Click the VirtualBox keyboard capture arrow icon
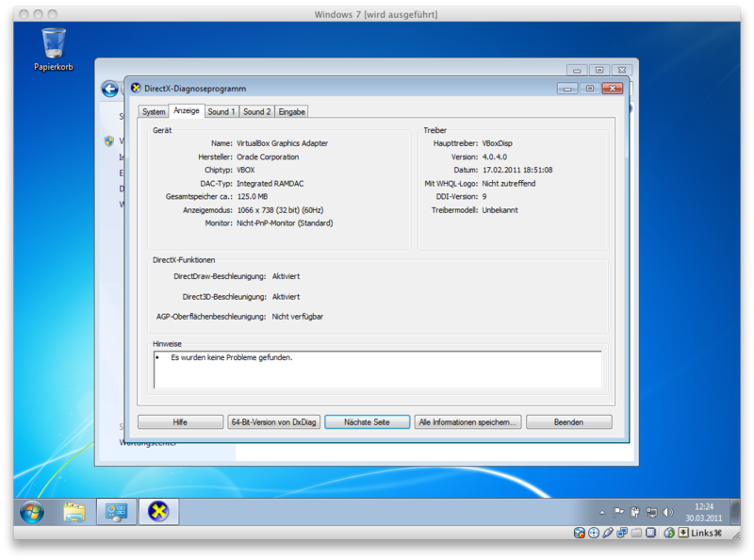Viewport: 754px width, 560px height. [x=683, y=533]
